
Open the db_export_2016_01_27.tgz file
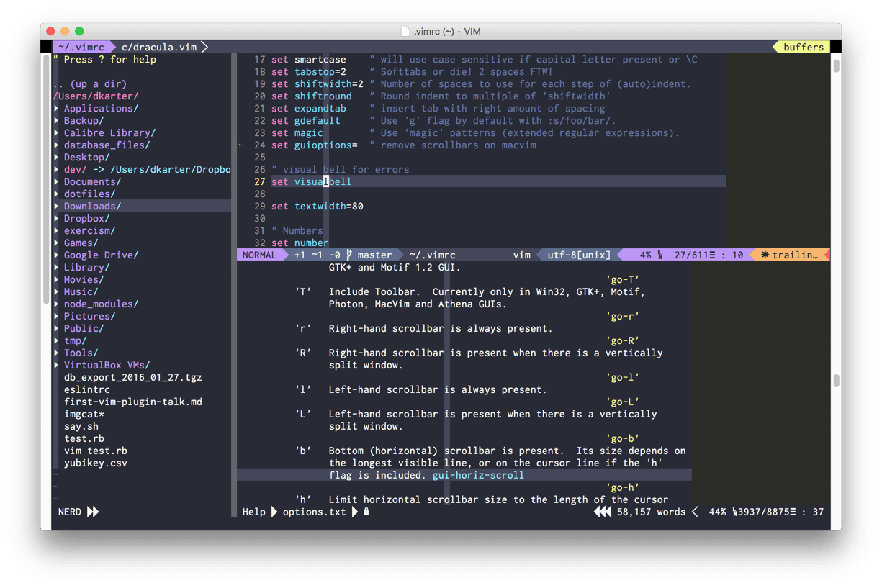point(133,378)
